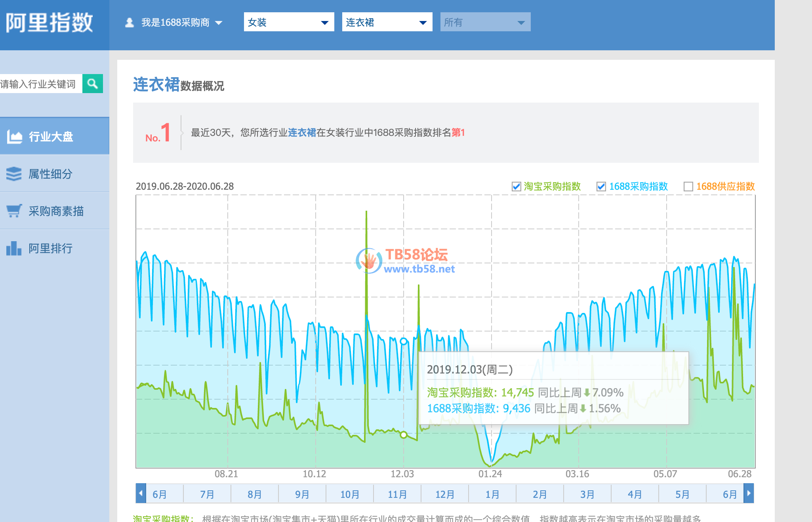Image resolution: width=812 pixels, height=522 pixels.
Task: Select 阿里排行 in the sidebar
Action: 55,248
